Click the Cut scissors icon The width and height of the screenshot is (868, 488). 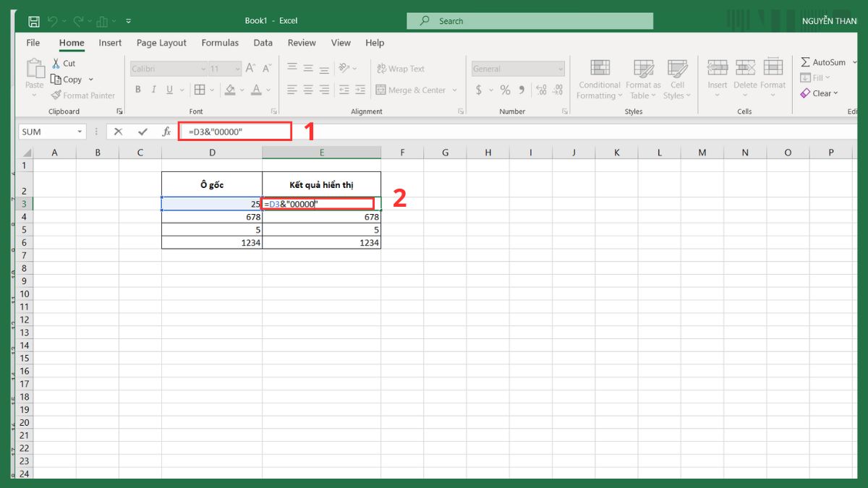[x=56, y=64]
